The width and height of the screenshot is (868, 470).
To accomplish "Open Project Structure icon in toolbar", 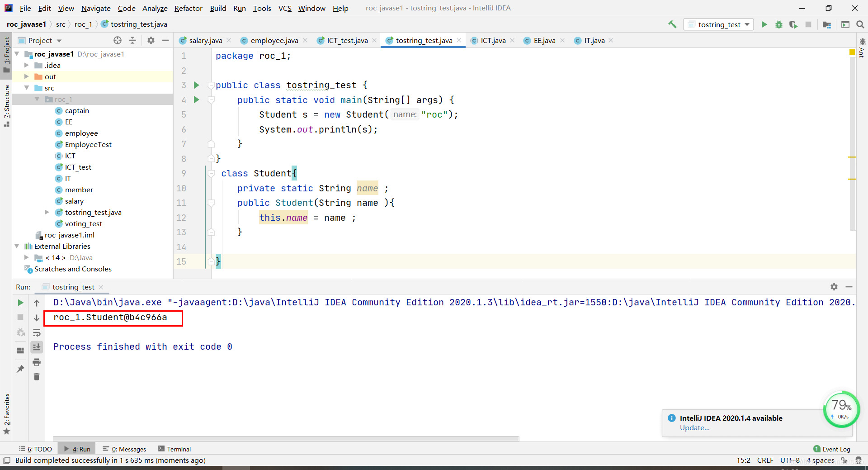I will click(827, 24).
